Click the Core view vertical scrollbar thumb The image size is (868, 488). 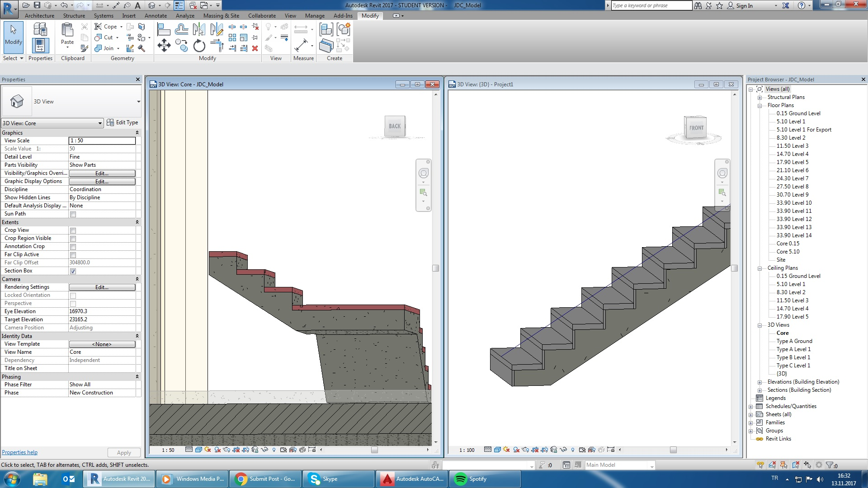point(436,268)
